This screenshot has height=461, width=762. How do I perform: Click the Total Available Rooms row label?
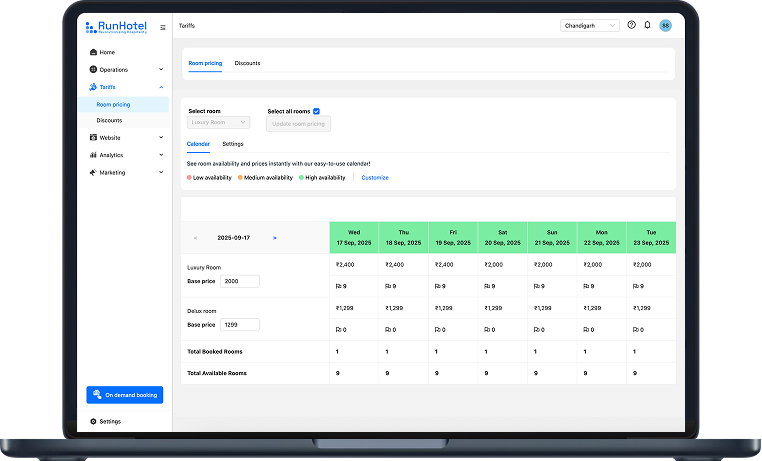tap(217, 373)
